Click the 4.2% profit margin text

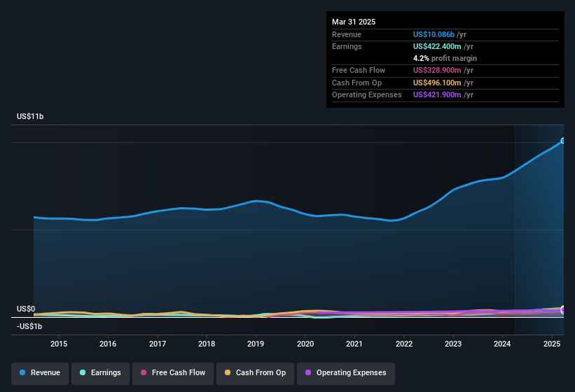[445, 58]
